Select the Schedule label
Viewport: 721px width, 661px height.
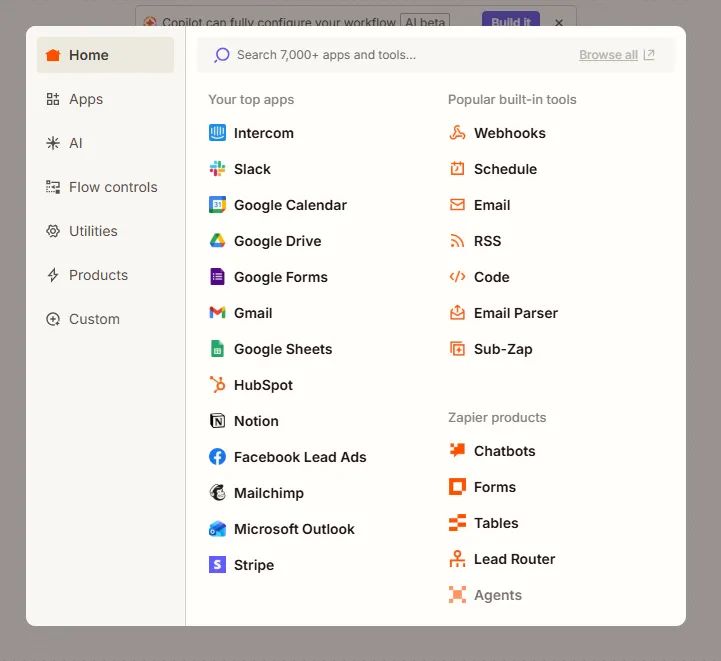(x=505, y=169)
